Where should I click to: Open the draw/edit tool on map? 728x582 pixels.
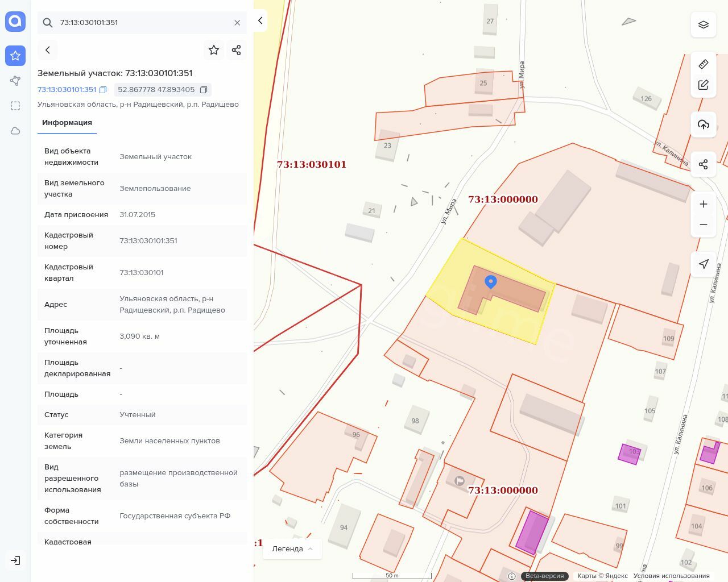click(x=704, y=85)
